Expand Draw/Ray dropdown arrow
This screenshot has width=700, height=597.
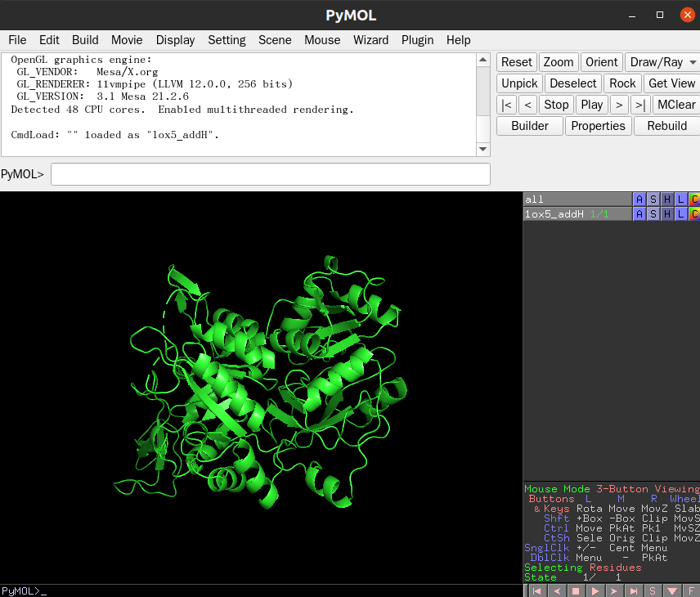pyautogui.click(x=693, y=62)
